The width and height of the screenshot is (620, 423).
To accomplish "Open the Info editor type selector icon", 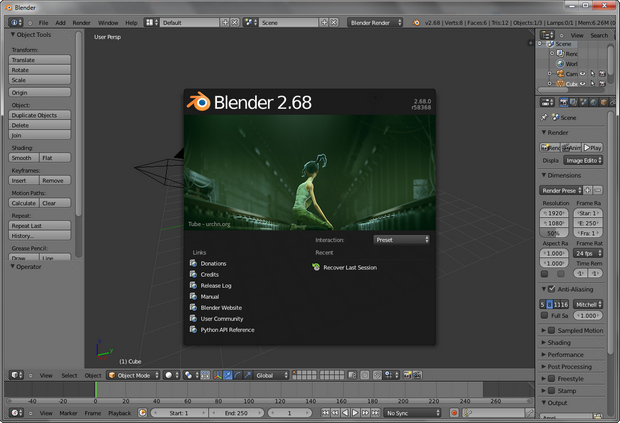I will (15, 23).
